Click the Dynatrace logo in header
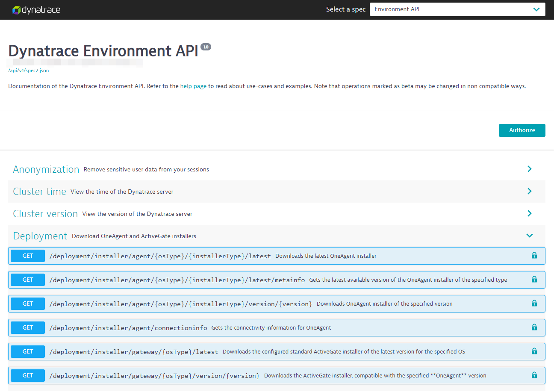The image size is (554, 392). click(36, 9)
